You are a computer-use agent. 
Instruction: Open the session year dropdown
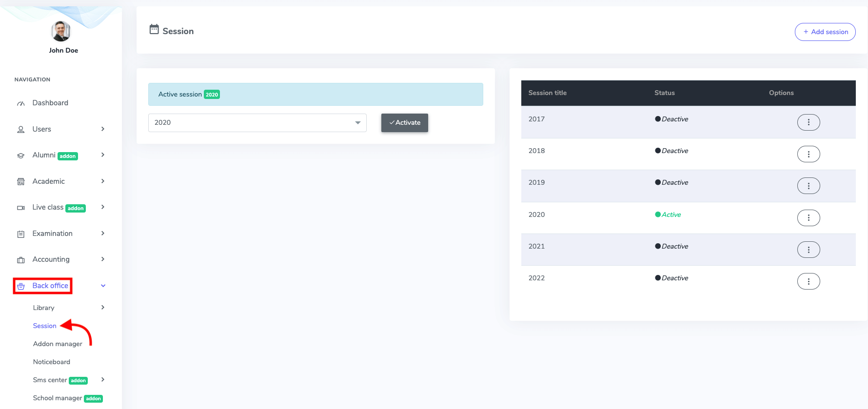coord(257,123)
